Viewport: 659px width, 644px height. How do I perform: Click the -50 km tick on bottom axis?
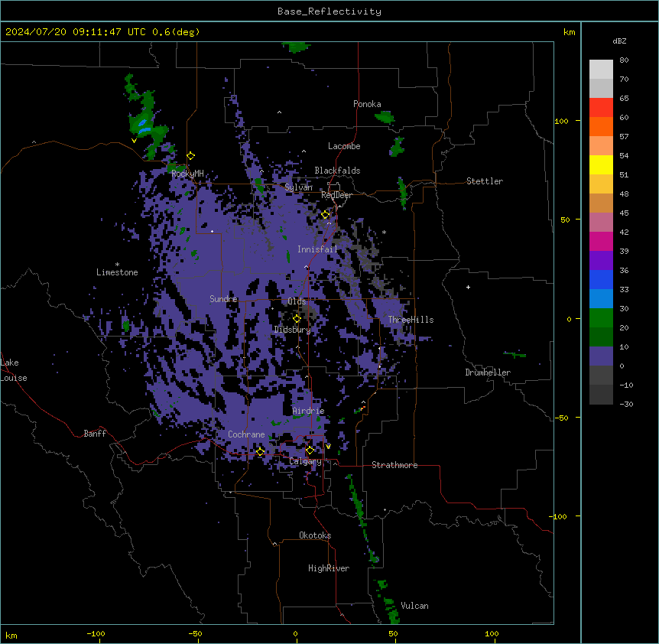click(x=195, y=633)
